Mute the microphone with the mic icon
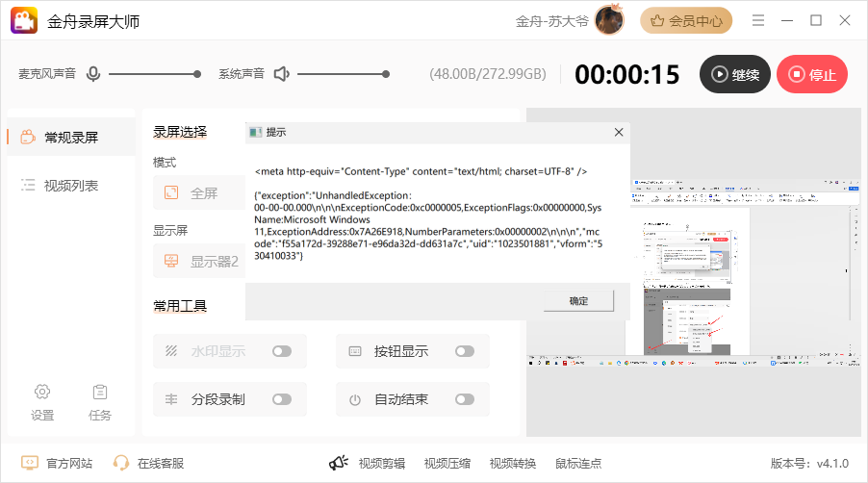The image size is (868, 483). [x=93, y=73]
